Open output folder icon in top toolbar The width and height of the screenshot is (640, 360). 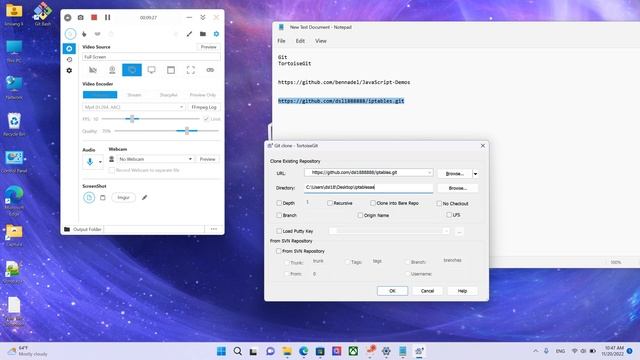pos(203,34)
